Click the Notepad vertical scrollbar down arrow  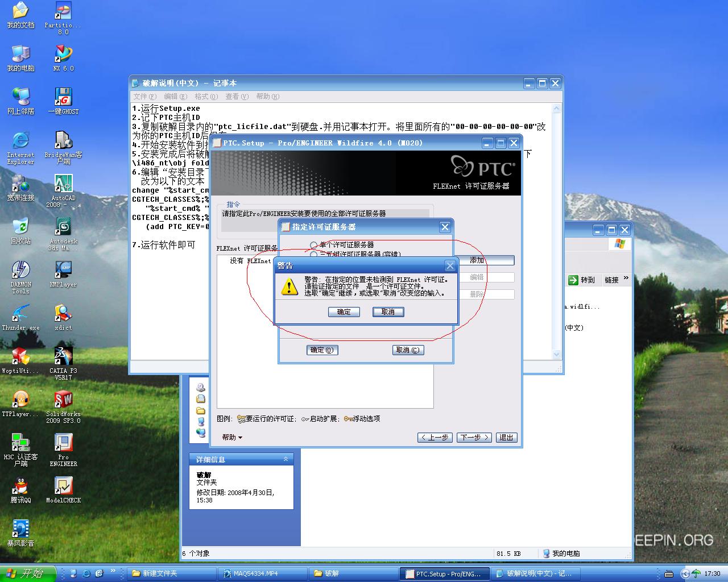tap(557, 354)
